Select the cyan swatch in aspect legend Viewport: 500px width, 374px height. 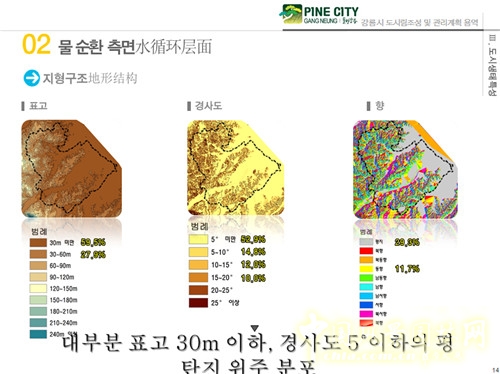[366, 287]
